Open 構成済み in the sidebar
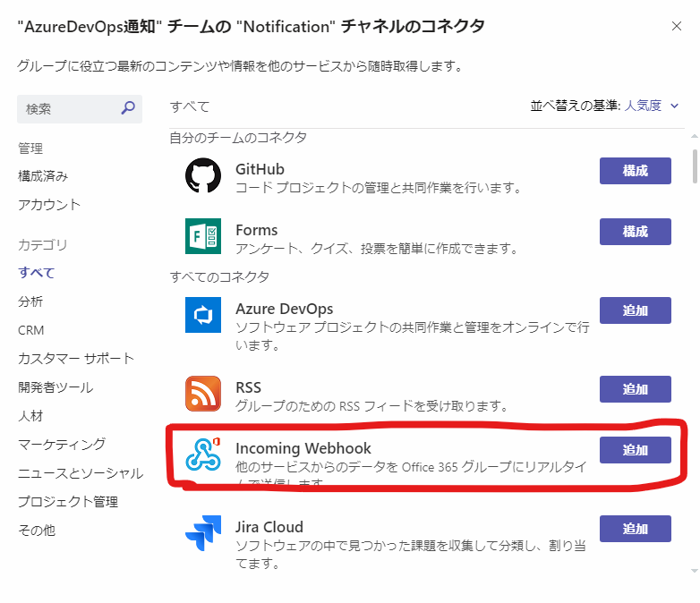 [43, 176]
